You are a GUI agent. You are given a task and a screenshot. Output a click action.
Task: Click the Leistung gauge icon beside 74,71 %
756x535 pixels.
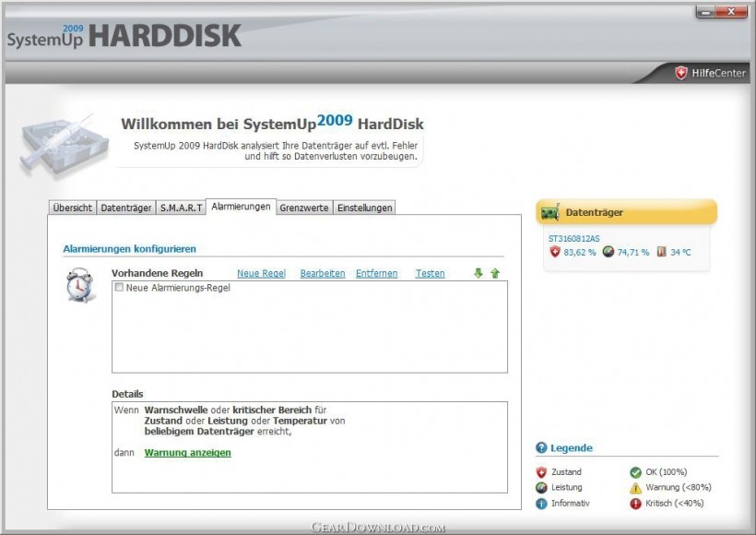click(x=608, y=252)
